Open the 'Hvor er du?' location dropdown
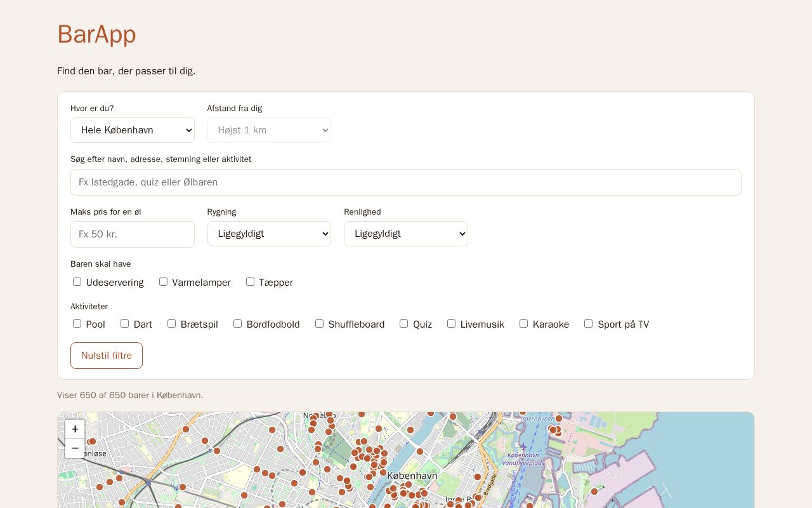Screen dimensions: 812x508 click(133, 130)
